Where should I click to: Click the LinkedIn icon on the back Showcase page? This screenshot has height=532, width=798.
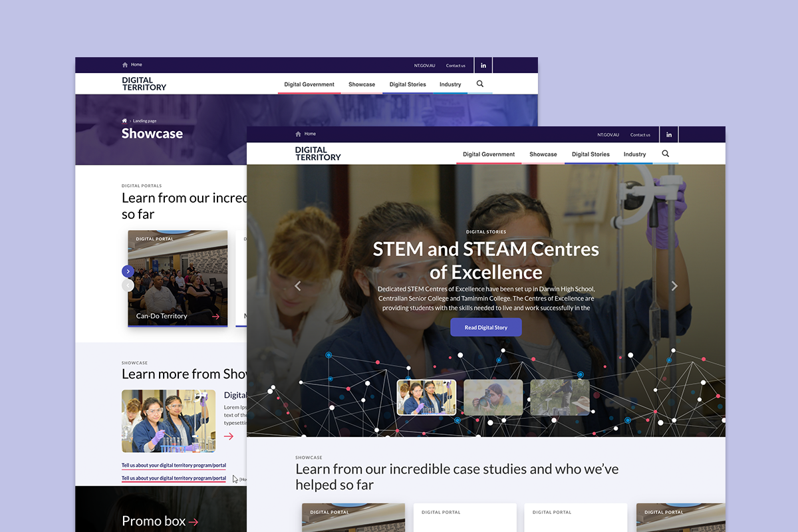(x=483, y=65)
